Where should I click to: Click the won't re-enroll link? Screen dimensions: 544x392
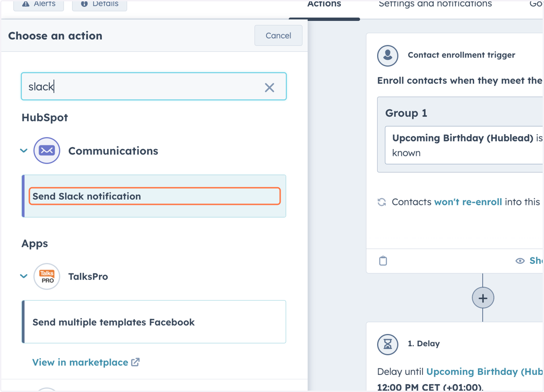(468, 202)
